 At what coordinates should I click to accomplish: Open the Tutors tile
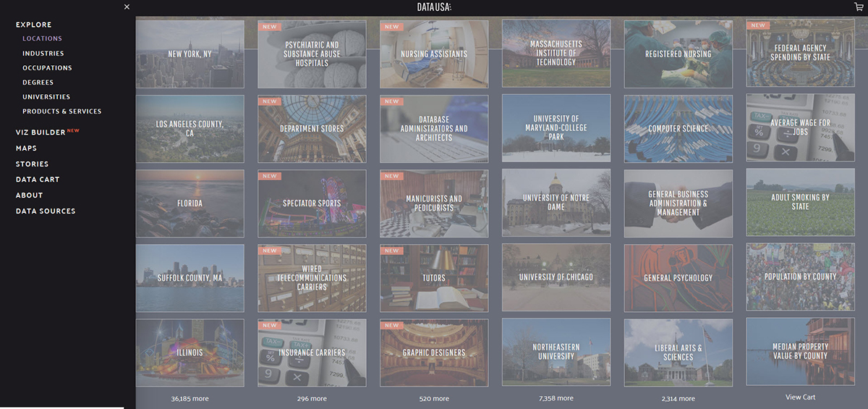(x=434, y=278)
